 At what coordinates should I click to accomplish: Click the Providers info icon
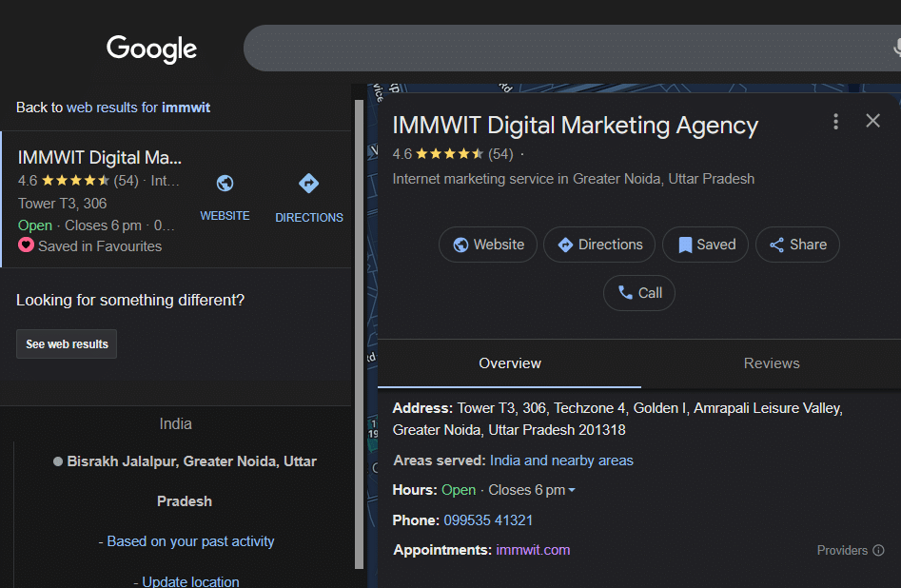tap(878, 550)
